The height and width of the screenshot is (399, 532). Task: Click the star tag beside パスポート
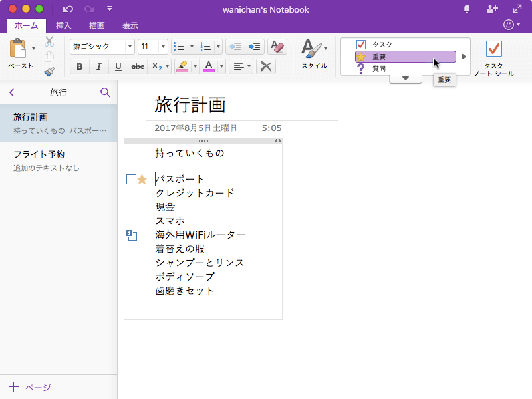click(142, 179)
